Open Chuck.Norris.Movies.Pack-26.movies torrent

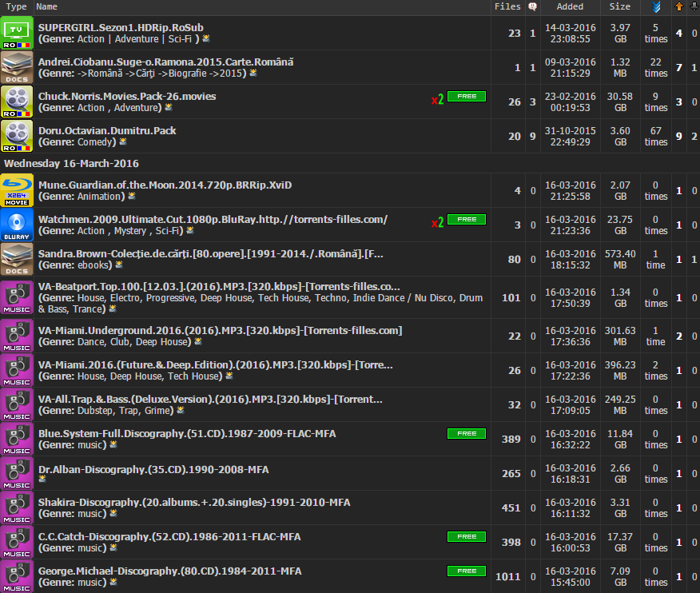point(127,97)
